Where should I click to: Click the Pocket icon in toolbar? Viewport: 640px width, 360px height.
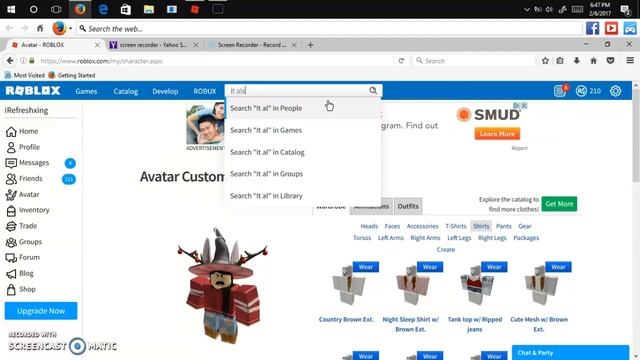[610, 61]
